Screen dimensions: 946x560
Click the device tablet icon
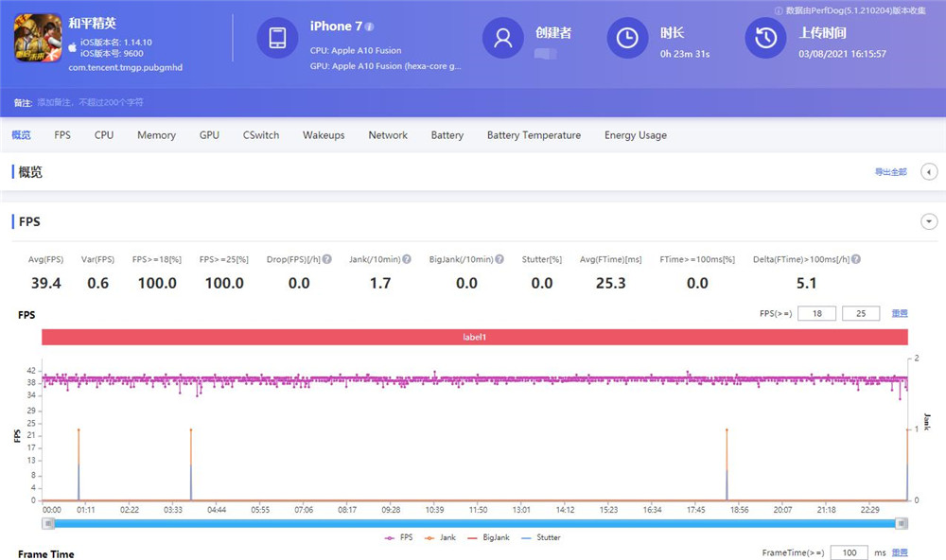[277, 38]
